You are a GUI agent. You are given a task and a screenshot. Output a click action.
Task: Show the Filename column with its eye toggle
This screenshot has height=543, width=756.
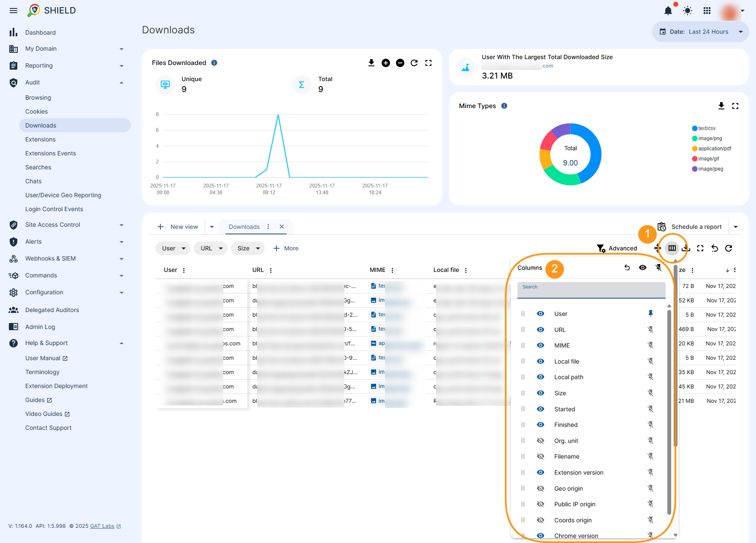pos(540,456)
